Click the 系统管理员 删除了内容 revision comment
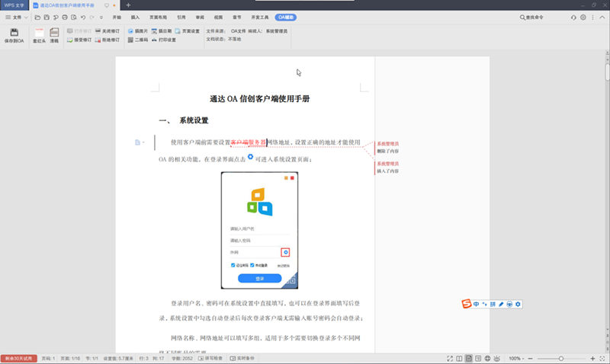 click(x=387, y=148)
